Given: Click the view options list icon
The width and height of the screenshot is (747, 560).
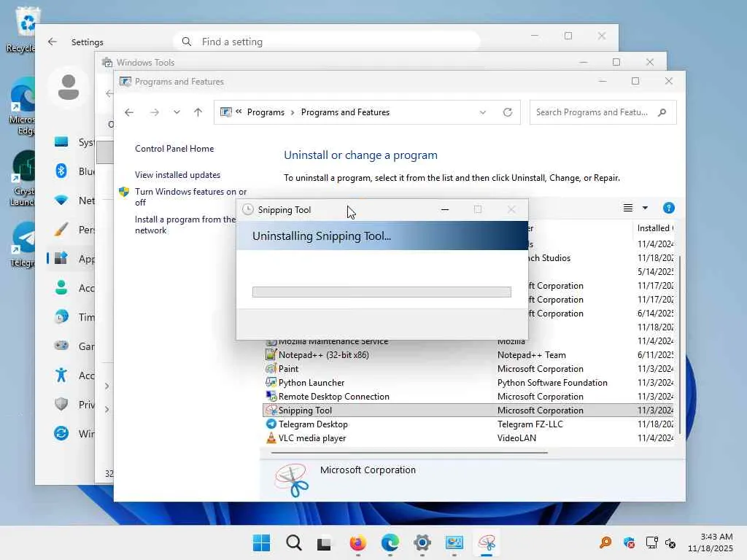Looking at the screenshot, I should click(628, 208).
